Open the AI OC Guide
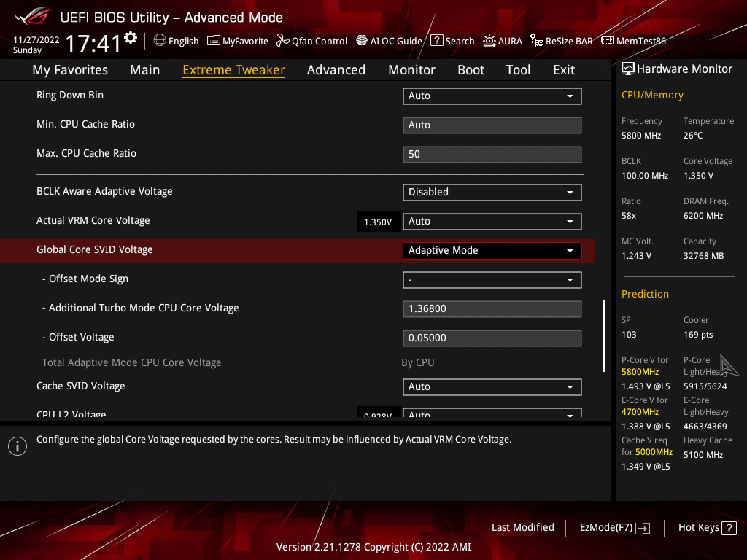Screen dimensions: 747x560 coord(390,41)
